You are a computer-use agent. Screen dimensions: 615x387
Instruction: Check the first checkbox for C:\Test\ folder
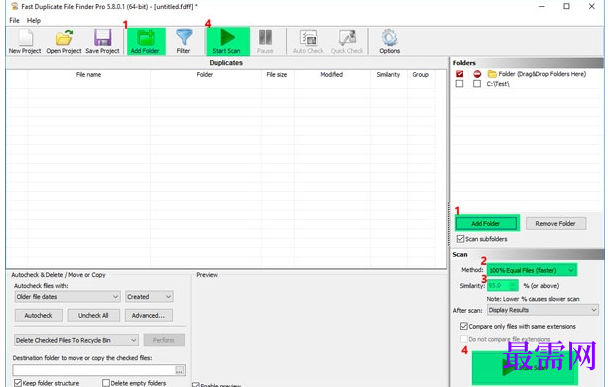point(459,84)
